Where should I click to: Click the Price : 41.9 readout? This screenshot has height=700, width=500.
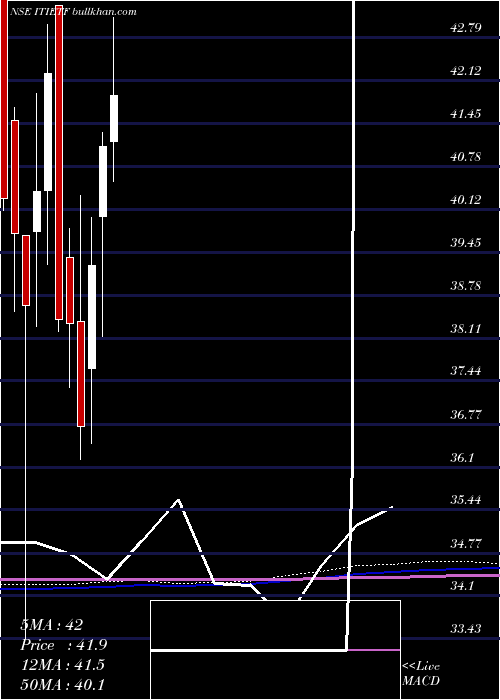(x=64, y=645)
